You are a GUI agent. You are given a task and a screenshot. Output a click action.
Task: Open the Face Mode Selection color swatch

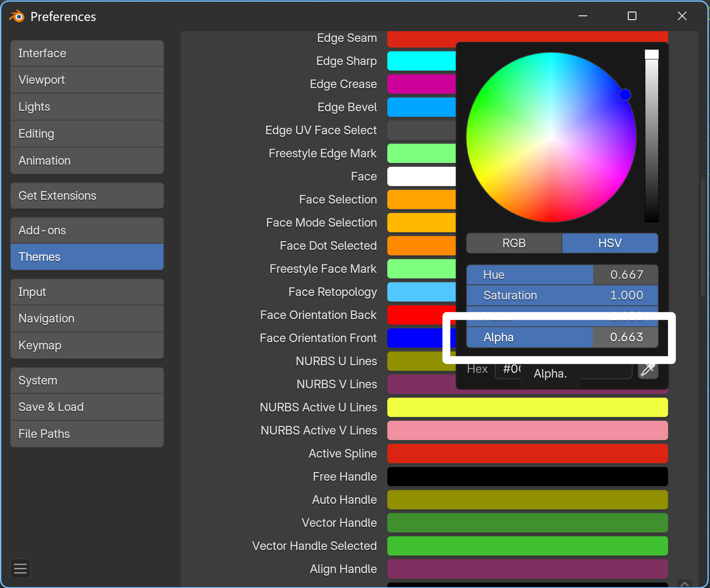[x=422, y=222]
